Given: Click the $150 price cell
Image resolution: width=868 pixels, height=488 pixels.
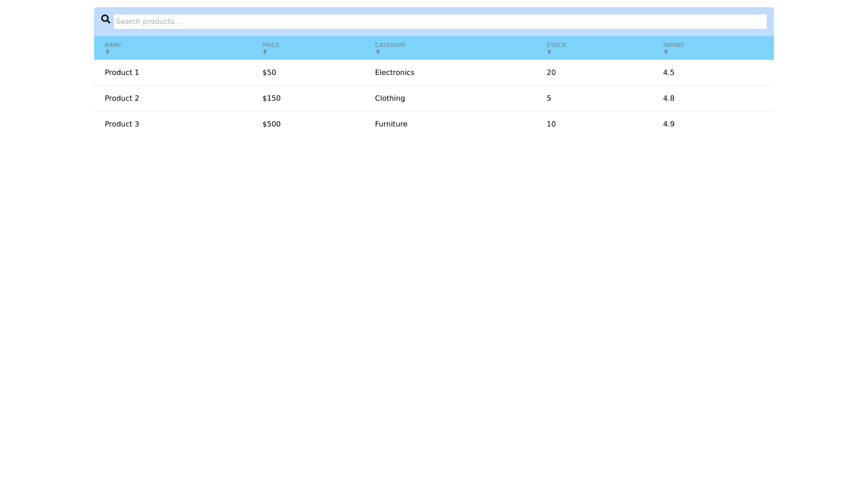Looking at the screenshot, I should [x=271, y=99].
